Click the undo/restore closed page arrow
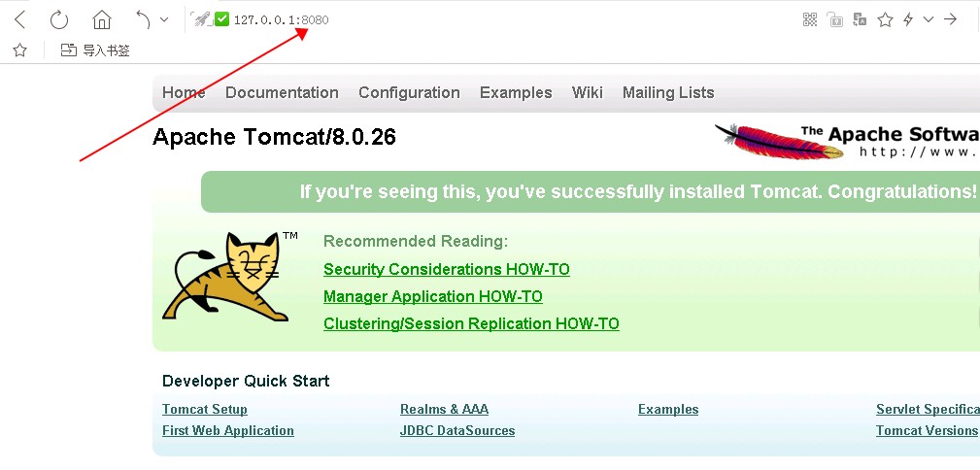 click(x=143, y=19)
